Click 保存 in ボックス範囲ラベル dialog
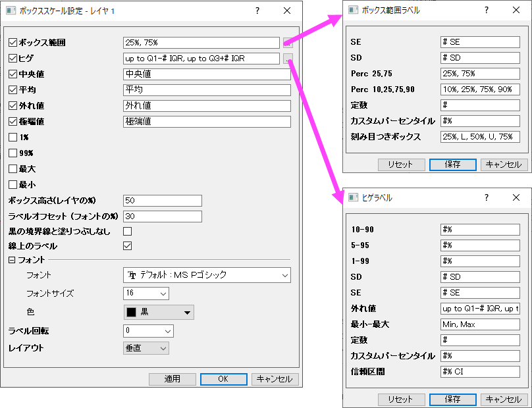This screenshot has width=532, height=408. click(452, 165)
